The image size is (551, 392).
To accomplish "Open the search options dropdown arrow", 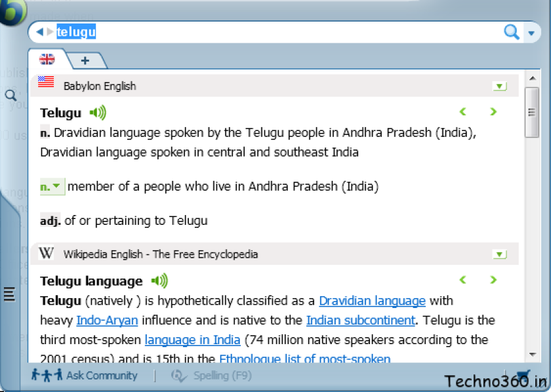I will point(531,33).
